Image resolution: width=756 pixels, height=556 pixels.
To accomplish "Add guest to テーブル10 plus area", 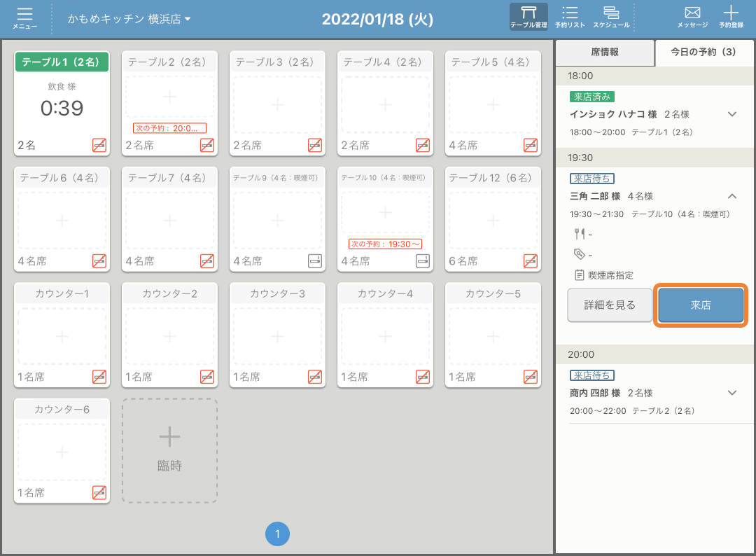I will pyautogui.click(x=385, y=213).
